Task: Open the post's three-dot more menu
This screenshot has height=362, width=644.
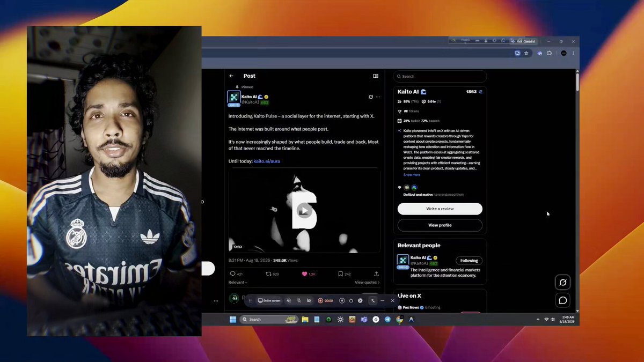Action: pos(378,97)
